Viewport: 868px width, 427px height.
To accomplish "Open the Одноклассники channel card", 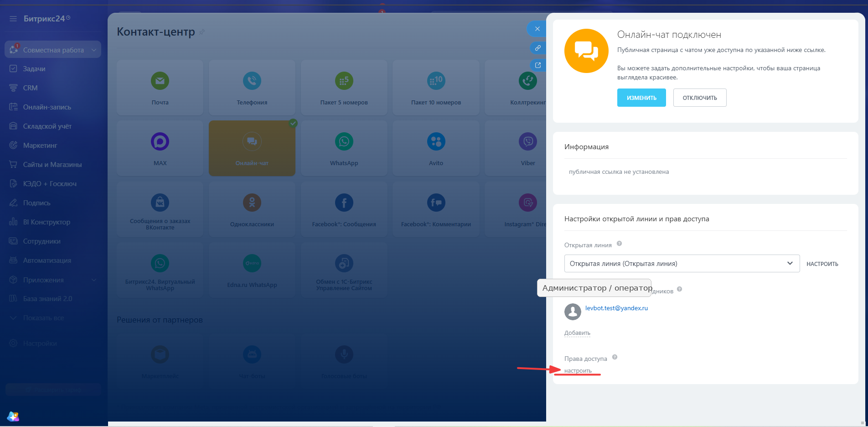I will (252, 209).
